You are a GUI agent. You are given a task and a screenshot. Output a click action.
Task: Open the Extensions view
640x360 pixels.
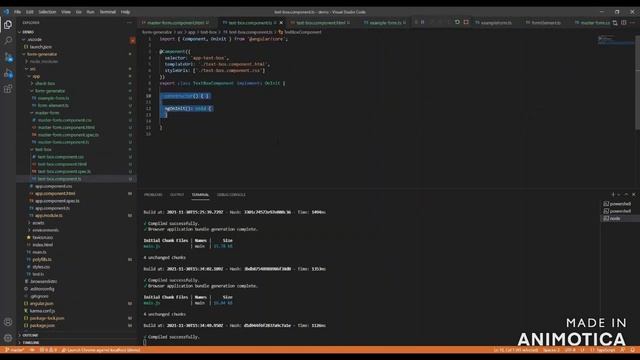pyautogui.click(x=8, y=89)
